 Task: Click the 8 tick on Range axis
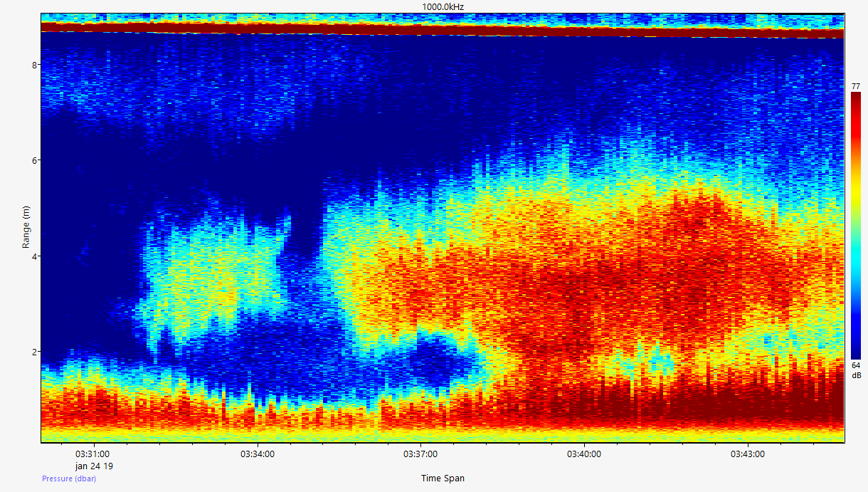(x=34, y=65)
